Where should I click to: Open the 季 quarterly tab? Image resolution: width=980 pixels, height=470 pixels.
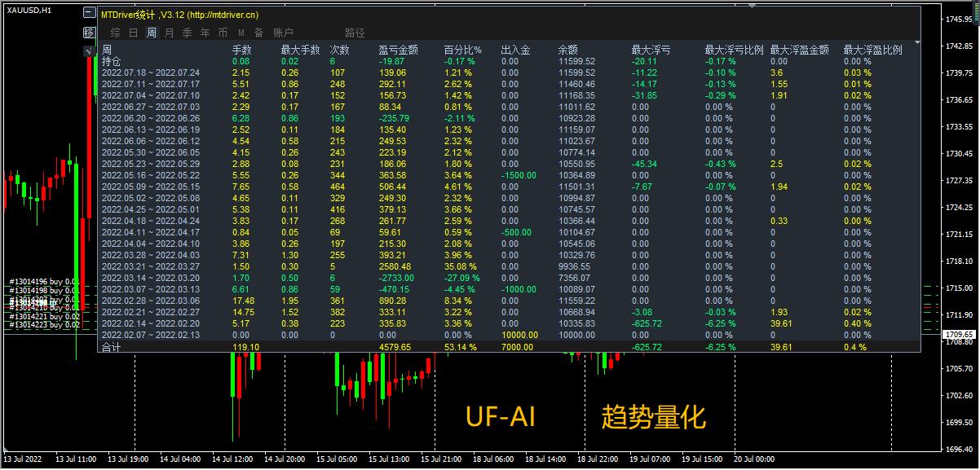tap(187, 33)
